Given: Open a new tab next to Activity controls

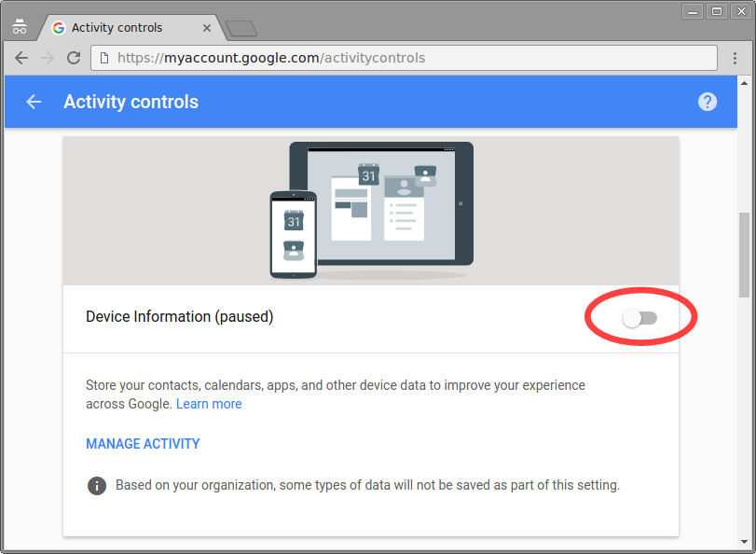Looking at the screenshot, I should coord(241,28).
